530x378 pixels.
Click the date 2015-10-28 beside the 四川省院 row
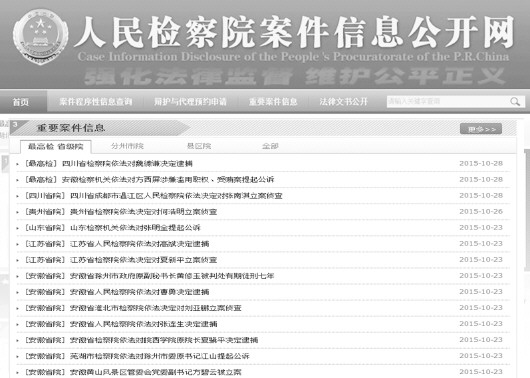point(481,195)
